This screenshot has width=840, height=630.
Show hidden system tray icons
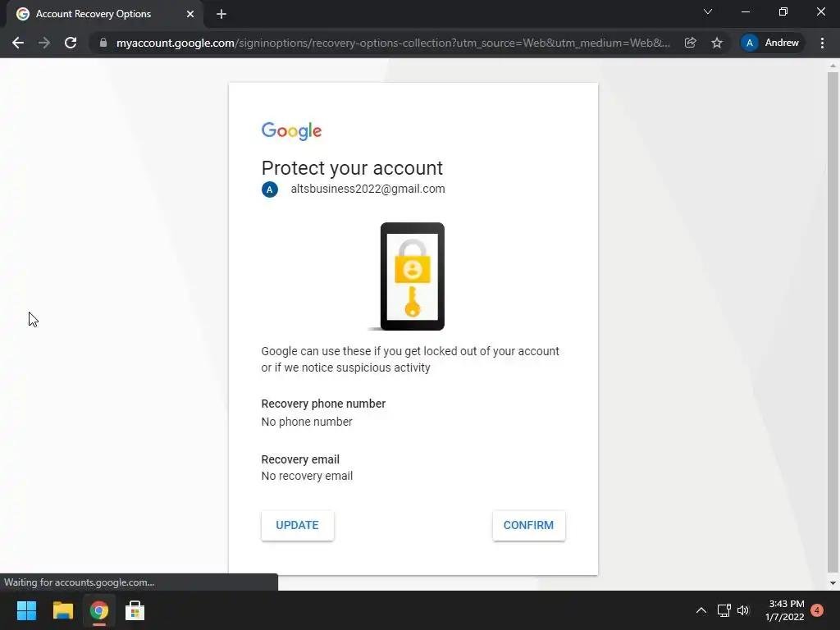(x=701, y=610)
